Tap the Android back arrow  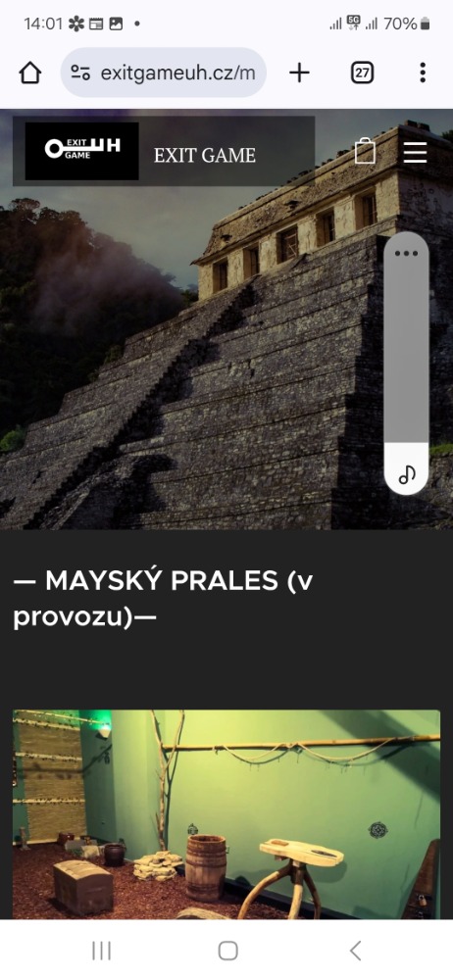pyautogui.click(x=355, y=951)
